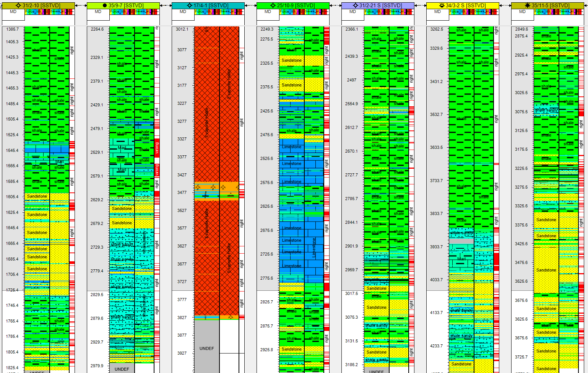Click spacing arrow between 34/3-2 S and 35/11-5

coord(505,6)
